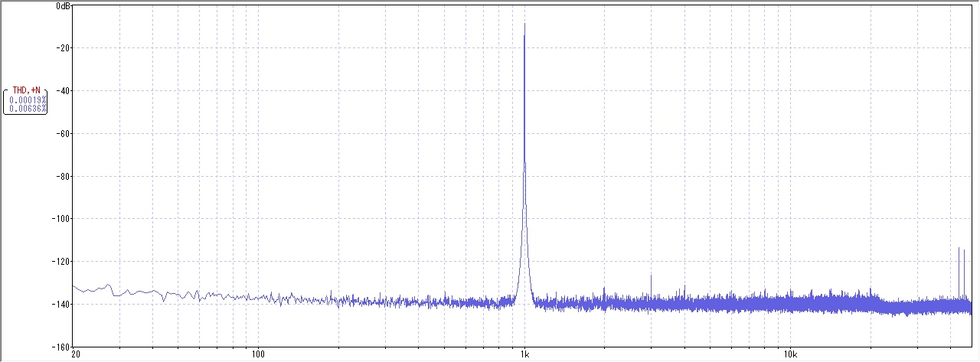980x362 pixels.
Task: Click the 100 Hz frequency axis label
Action: click(x=259, y=355)
